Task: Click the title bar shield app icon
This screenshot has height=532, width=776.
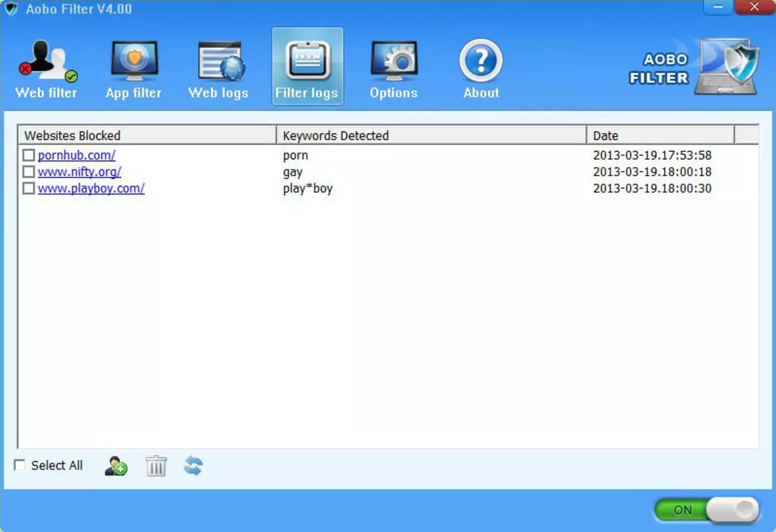Action: click(11, 9)
